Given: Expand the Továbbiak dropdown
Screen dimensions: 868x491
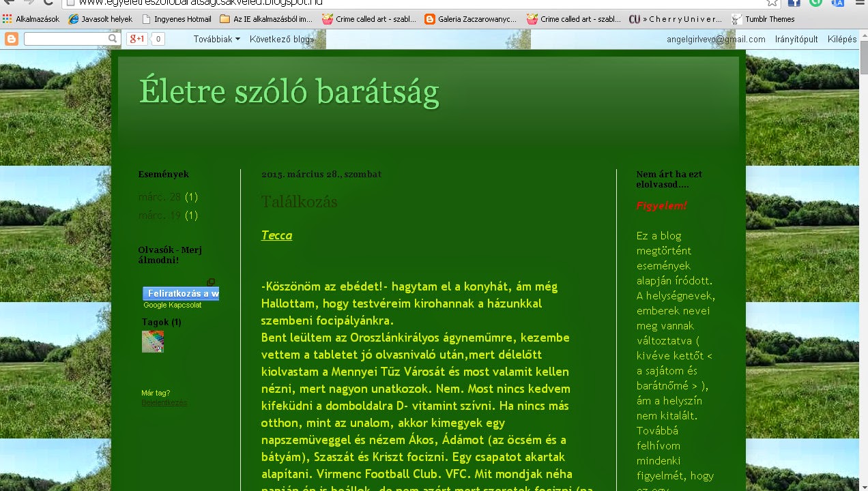Looking at the screenshot, I should (217, 39).
